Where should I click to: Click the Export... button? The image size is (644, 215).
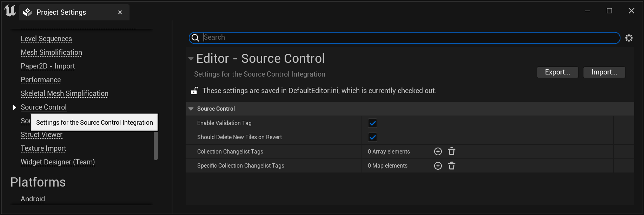[x=557, y=72]
